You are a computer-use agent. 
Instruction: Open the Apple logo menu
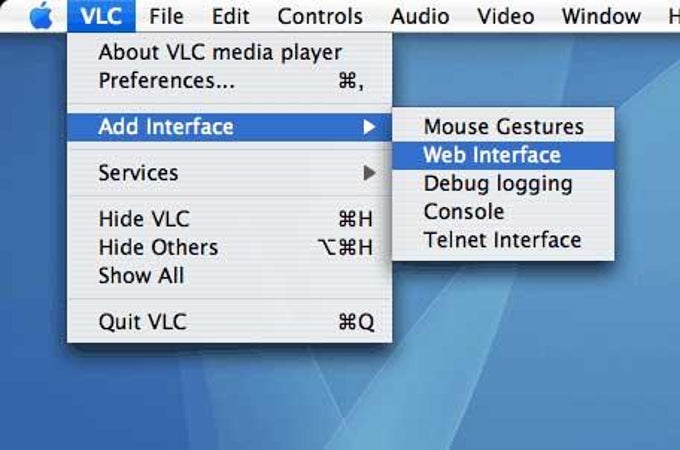[x=41, y=16]
